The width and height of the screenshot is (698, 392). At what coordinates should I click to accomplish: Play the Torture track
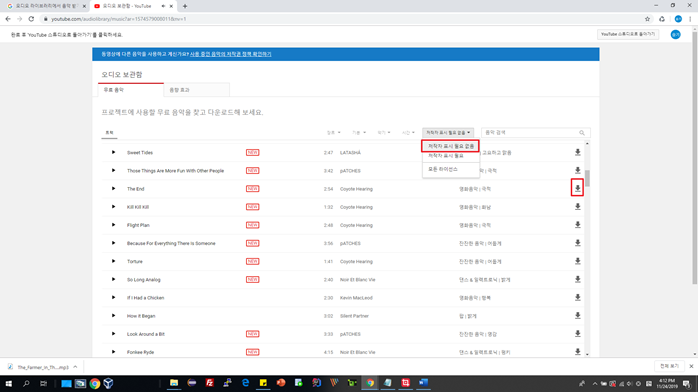[114, 261]
